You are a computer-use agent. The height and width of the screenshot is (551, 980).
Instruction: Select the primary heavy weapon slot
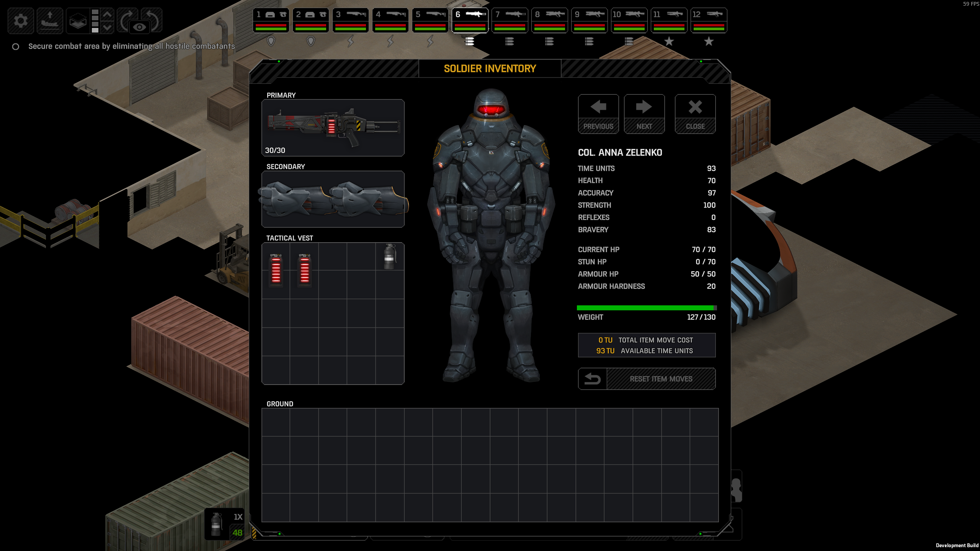(333, 127)
